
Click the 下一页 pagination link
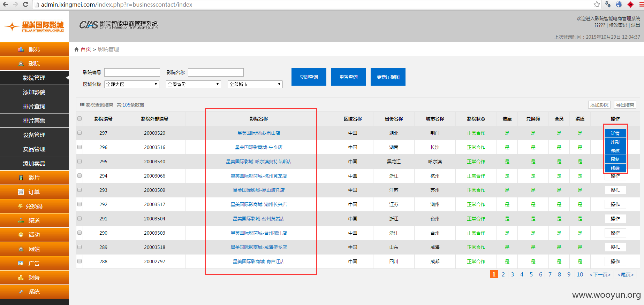(600, 275)
